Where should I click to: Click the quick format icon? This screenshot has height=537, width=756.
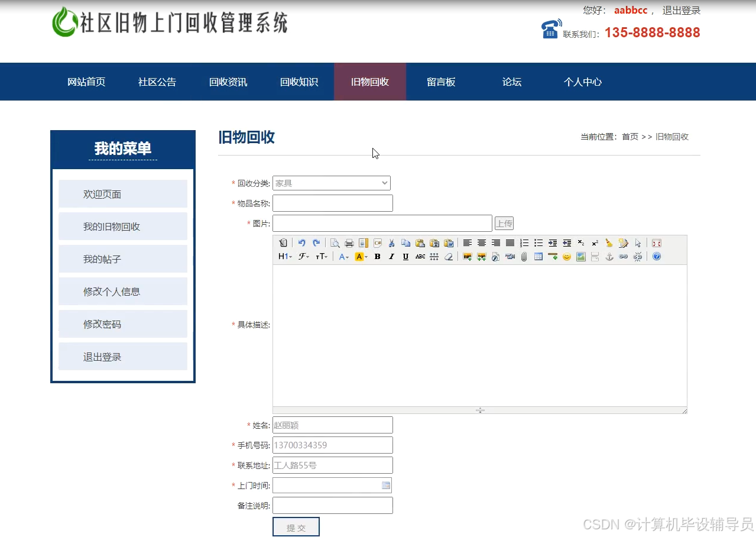click(x=623, y=243)
